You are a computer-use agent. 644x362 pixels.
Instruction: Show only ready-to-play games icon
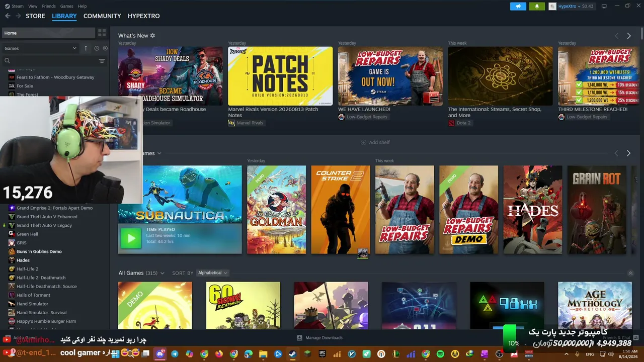pyautogui.click(x=105, y=48)
